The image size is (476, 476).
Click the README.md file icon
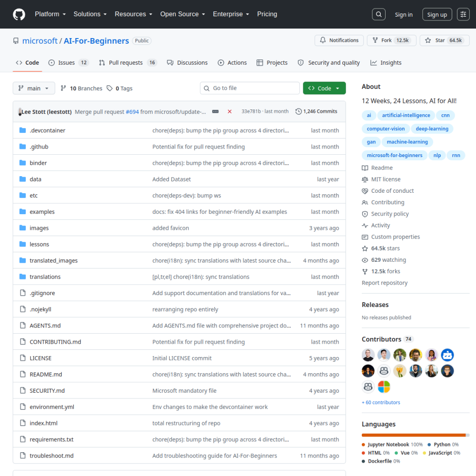tap(22, 374)
